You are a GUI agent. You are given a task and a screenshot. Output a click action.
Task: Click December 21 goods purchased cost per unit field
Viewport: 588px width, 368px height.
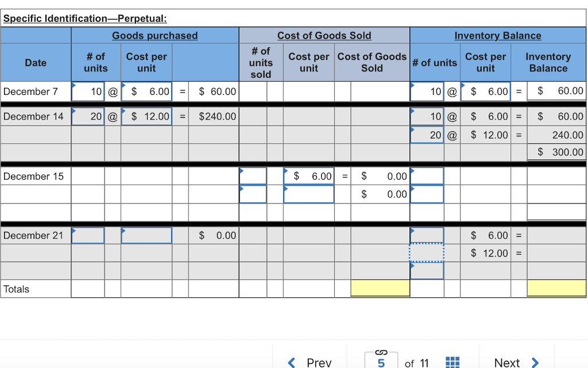tap(146, 235)
